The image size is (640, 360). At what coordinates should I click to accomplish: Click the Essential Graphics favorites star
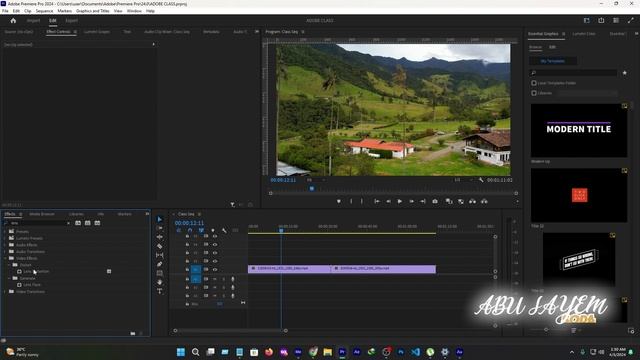(x=624, y=73)
